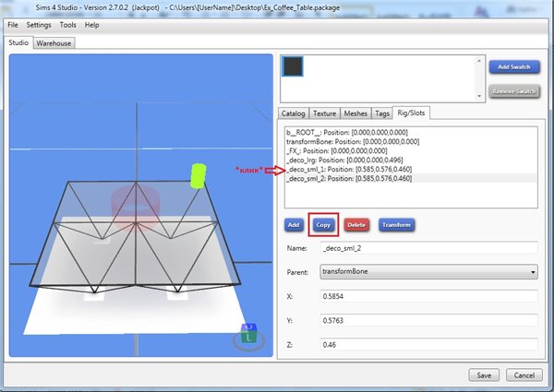554x392 pixels.
Task: Click the Name input field
Action: [428, 248]
